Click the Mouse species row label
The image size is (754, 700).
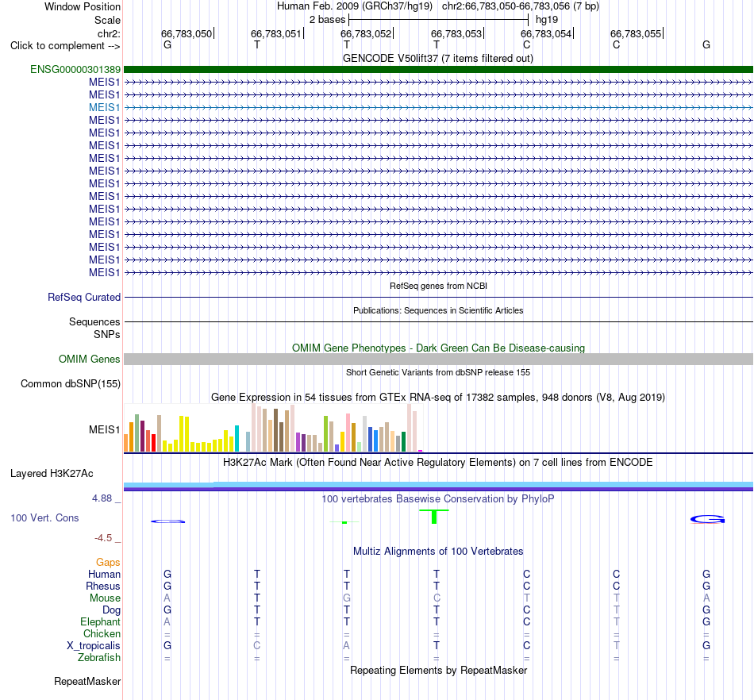105,598
